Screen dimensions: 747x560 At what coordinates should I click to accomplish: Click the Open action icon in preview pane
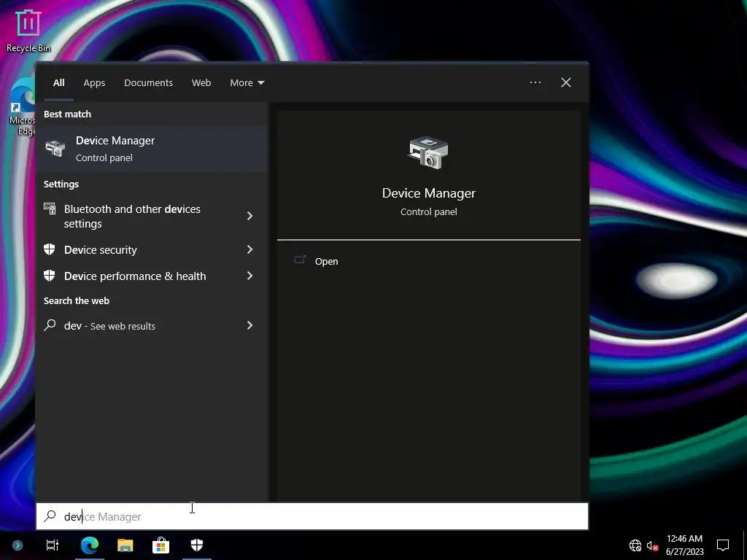(300, 260)
